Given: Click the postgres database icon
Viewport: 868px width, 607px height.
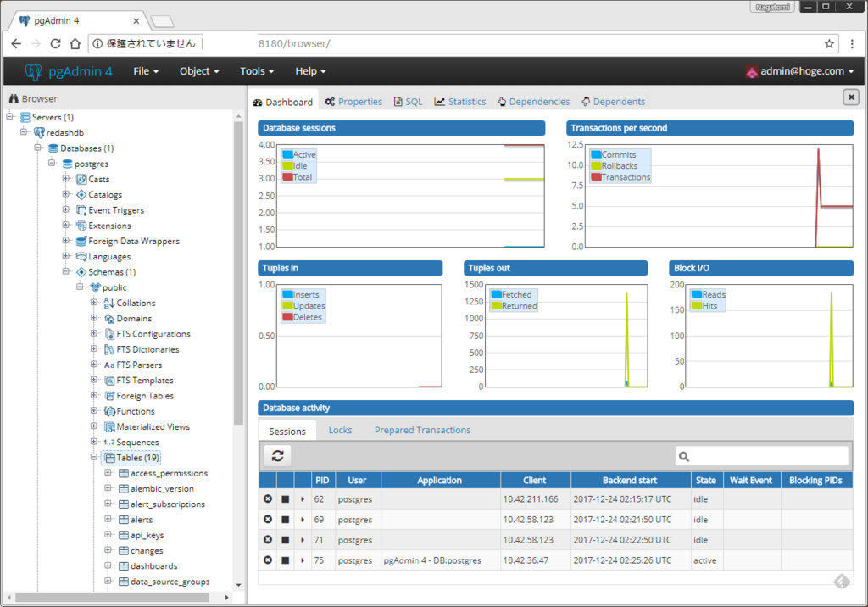Looking at the screenshot, I should click(x=68, y=164).
